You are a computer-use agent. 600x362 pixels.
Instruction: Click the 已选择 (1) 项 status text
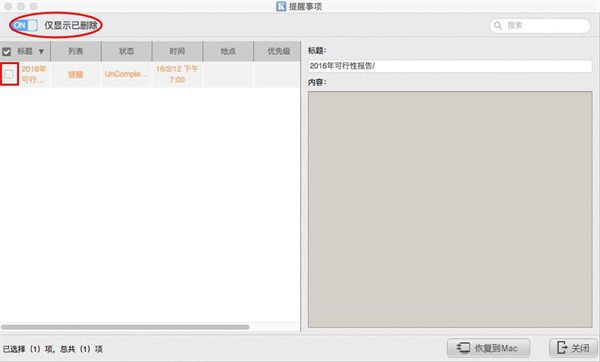pyautogui.click(x=28, y=349)
